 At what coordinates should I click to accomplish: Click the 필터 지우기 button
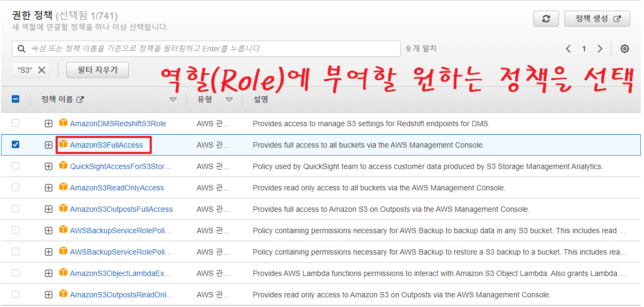[97, 70]
